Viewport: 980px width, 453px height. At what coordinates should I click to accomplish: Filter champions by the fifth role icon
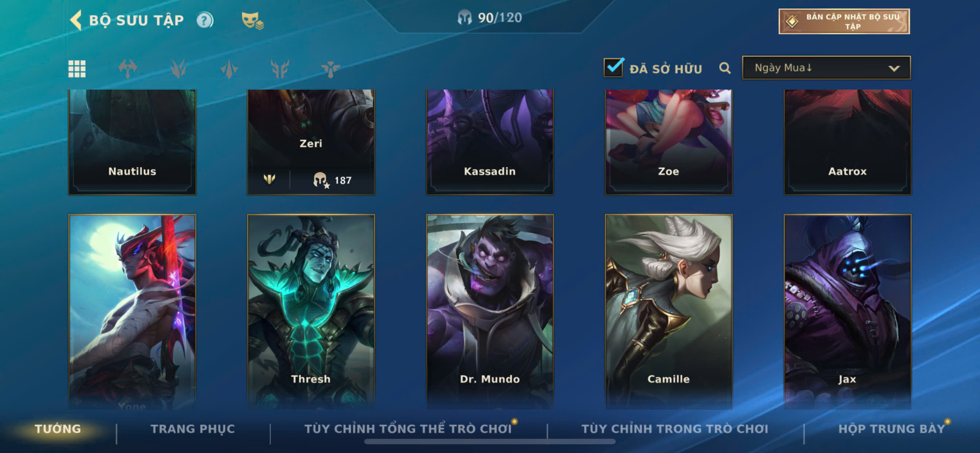coord(330,69)
